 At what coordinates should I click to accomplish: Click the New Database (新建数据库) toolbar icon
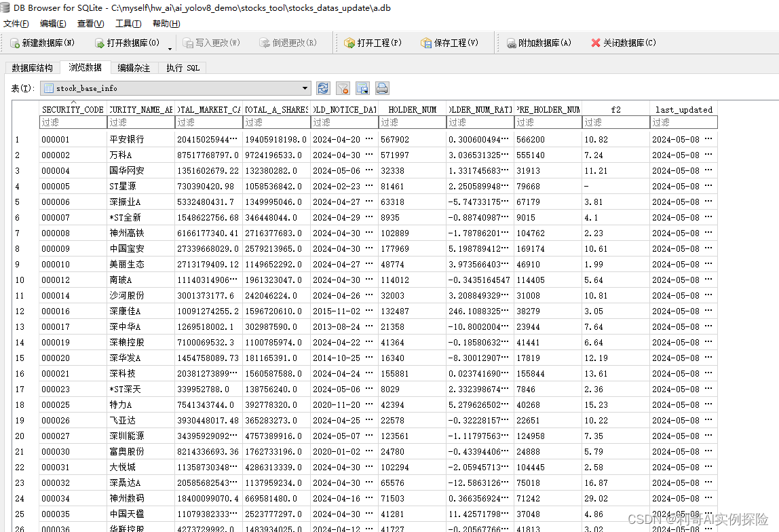[x=15, y=43]
